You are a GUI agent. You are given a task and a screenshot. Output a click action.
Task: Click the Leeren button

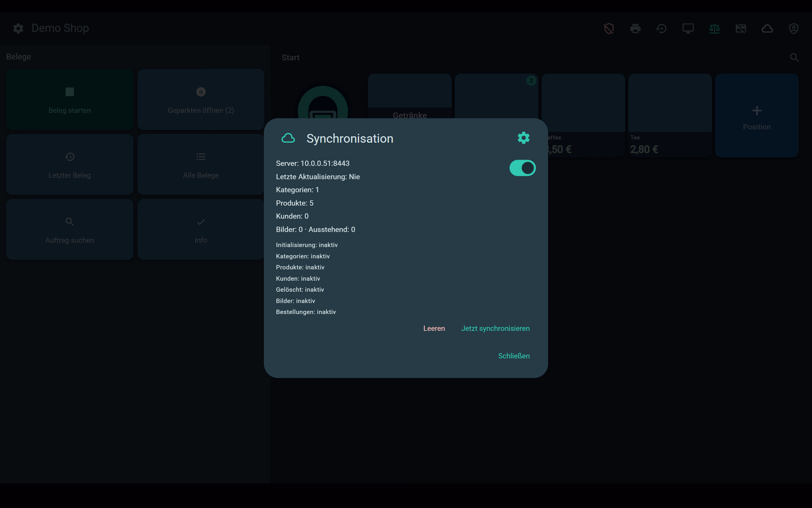pyautogui.click(x=434, y=328)
